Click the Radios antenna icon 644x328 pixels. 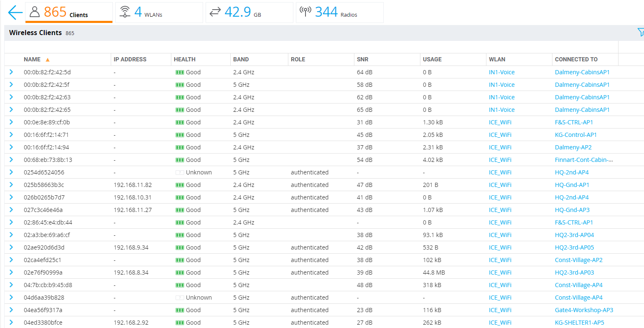(x=305, y=12)
